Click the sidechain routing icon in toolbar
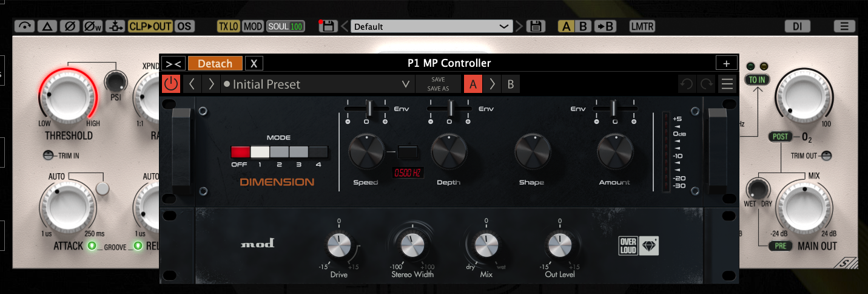 click(115, 26)
